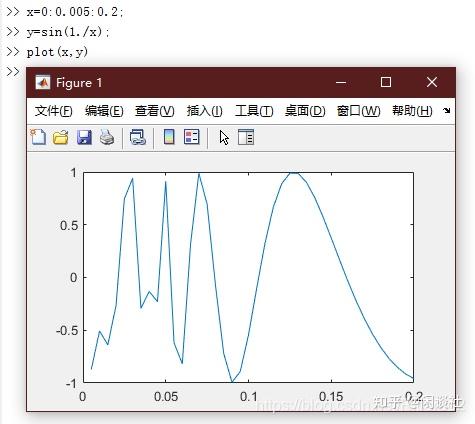
Task: Open the 文件(F) menu
Action: click(53, 111)
